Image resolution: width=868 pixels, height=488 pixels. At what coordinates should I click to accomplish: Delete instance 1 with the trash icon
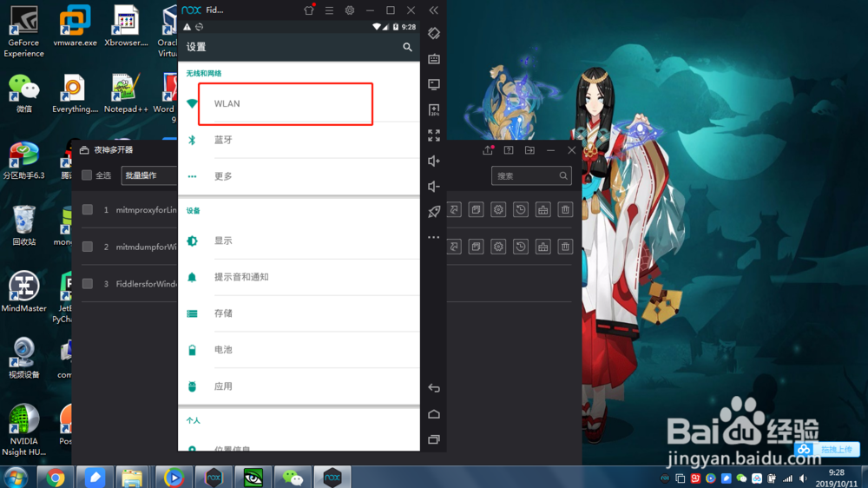pyautogui.click(x=565, y=209)
